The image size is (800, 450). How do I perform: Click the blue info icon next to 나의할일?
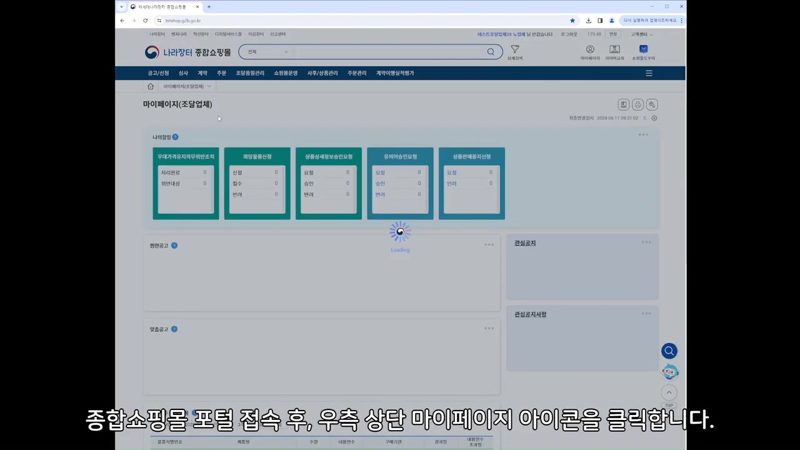(x=176, y=137)
